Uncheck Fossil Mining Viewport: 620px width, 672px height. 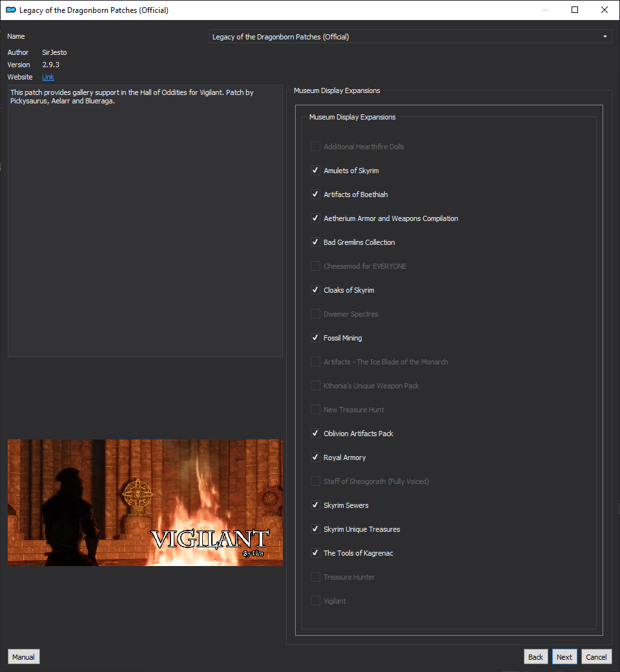click(315, 338)
